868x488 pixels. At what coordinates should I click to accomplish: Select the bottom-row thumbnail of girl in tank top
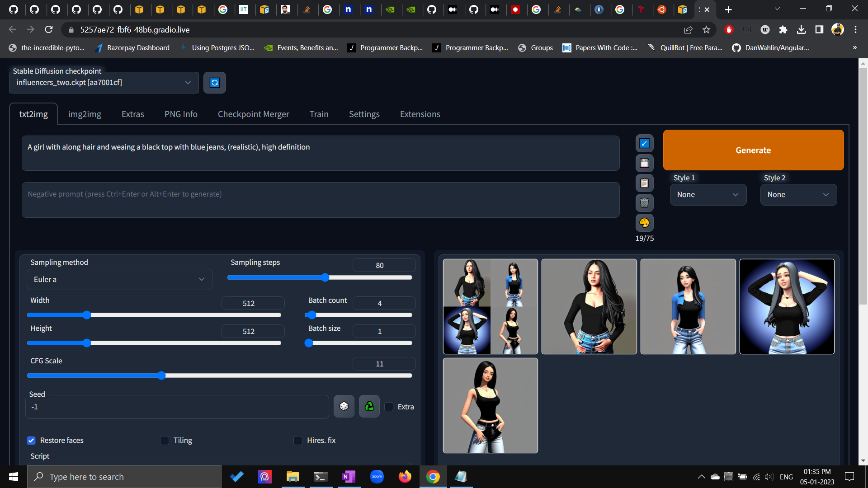pos(490,405)
